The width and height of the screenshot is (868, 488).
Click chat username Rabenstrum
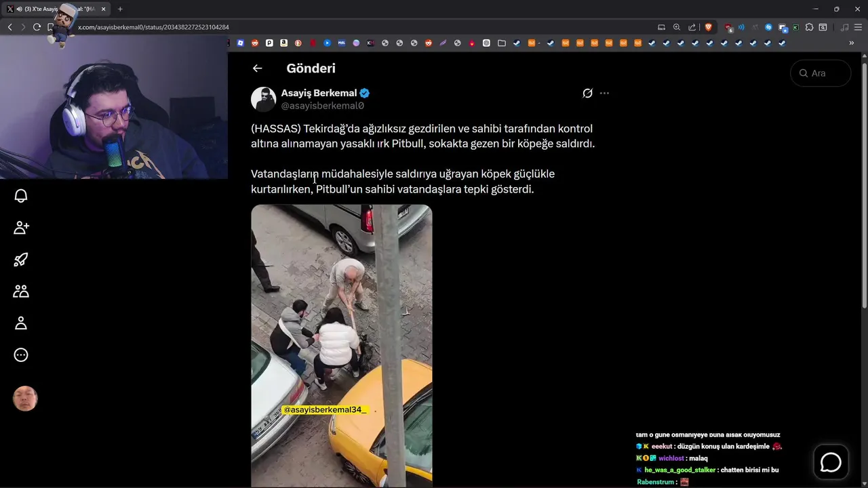656,482
